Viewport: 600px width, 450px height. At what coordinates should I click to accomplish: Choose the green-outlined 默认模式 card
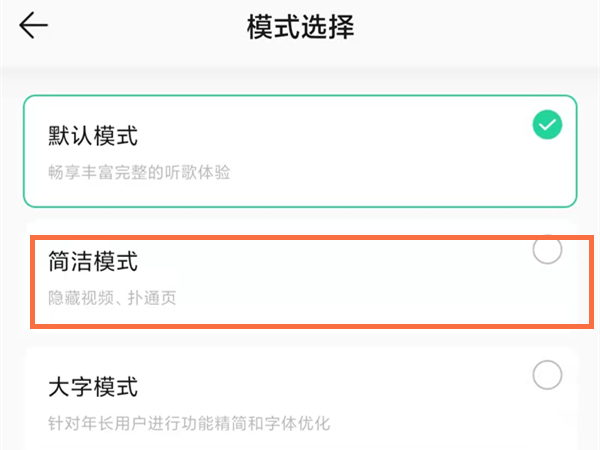coord(300,151)
